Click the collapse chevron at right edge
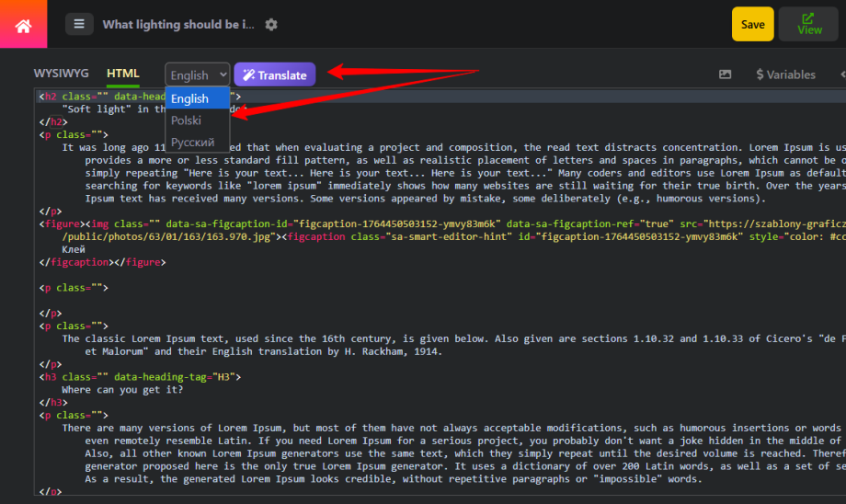 click(x=842, y=74)
